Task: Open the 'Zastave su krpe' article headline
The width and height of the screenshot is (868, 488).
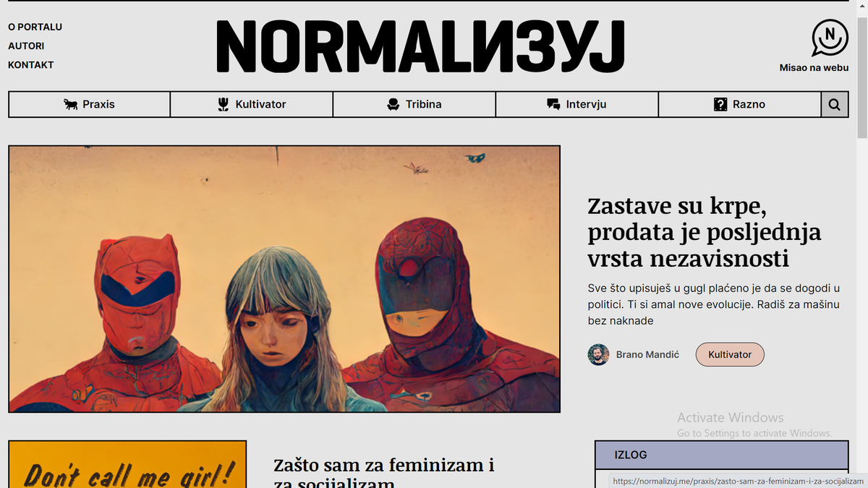Action: pyautogui.click(x=705, y=232)
